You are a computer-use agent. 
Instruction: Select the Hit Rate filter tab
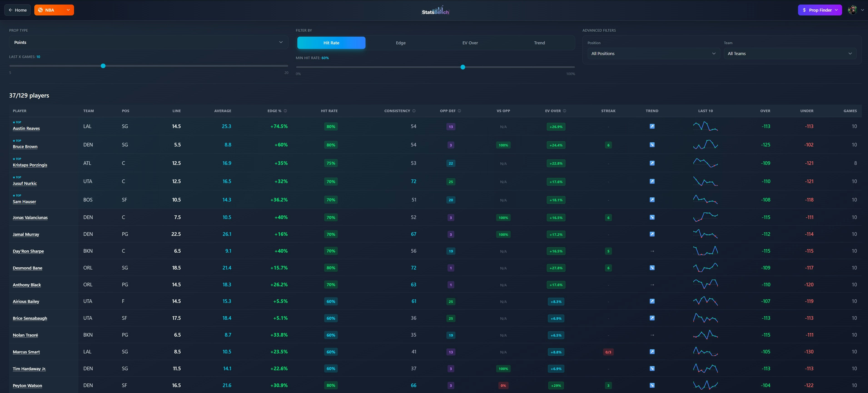point(331,43)
